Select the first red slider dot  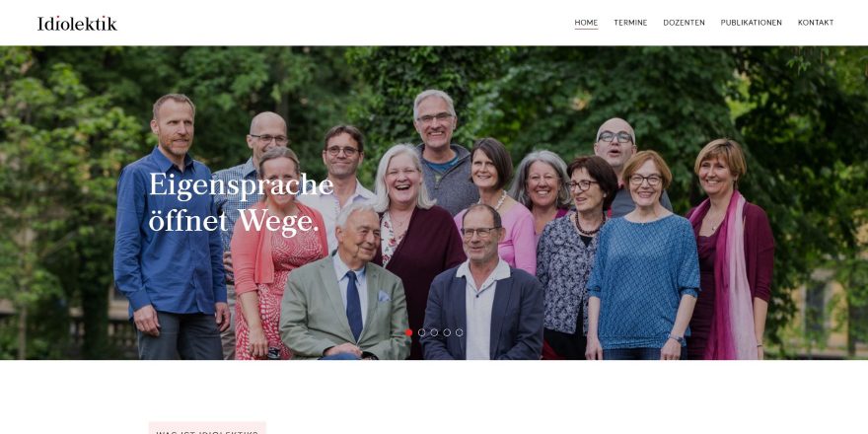(409, 332)
